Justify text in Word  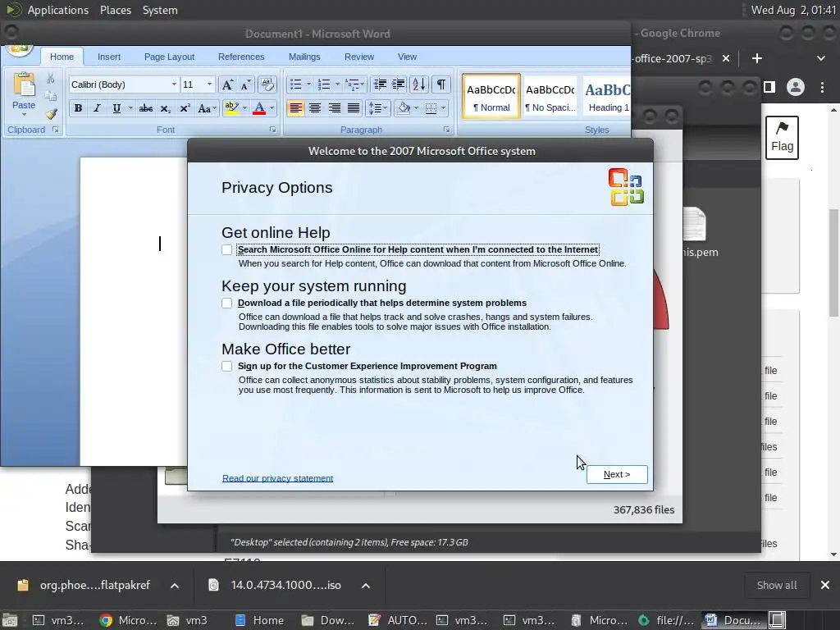[354, 108]
